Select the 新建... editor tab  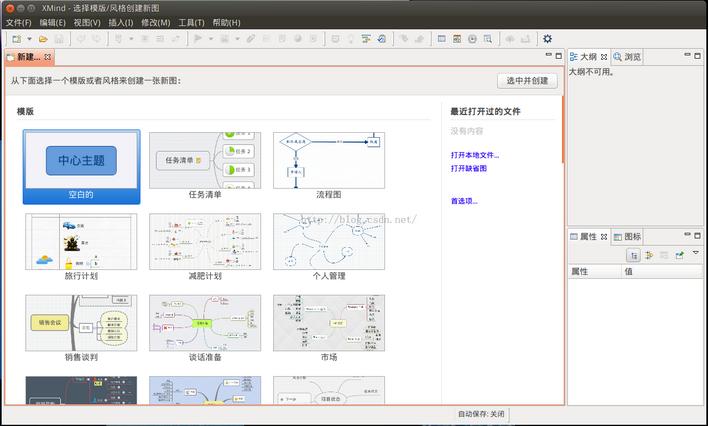(x=28, y=57)
